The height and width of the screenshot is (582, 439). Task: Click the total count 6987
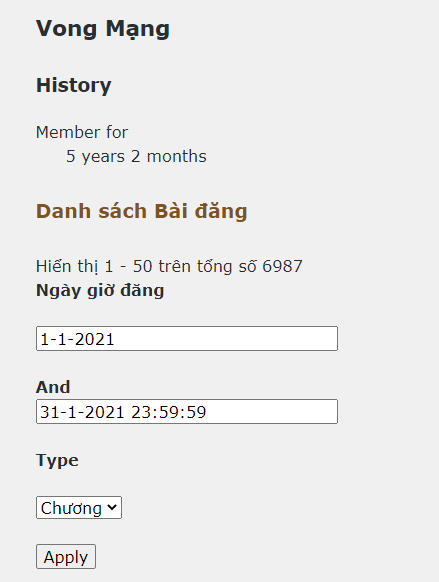point(282,267)
